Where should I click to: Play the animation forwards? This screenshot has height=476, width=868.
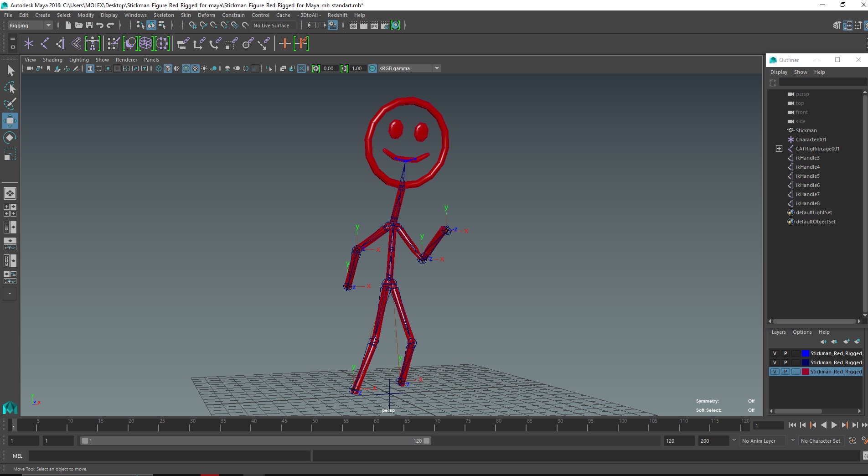[834, 425]
